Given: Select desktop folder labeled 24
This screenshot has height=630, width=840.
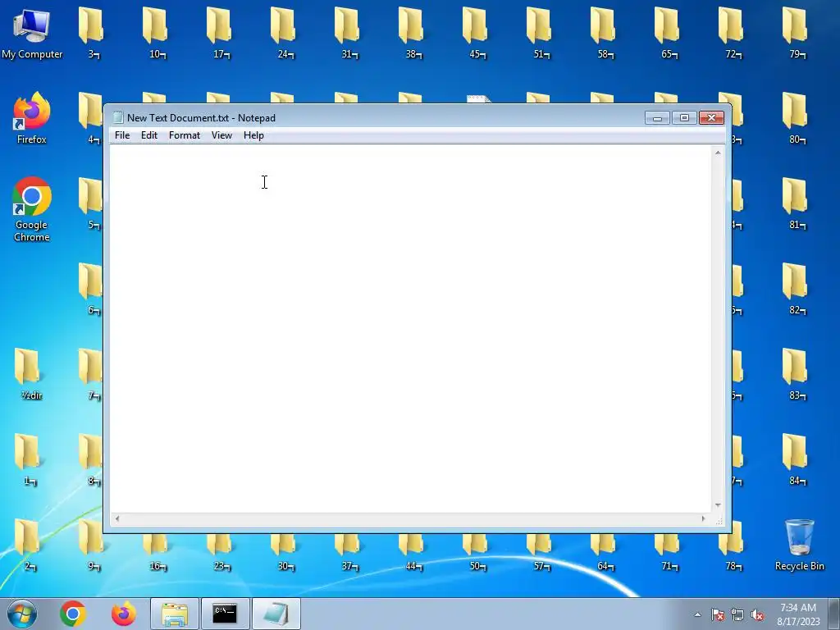Looking at the screenshot, I should click(x=284, y=33).
